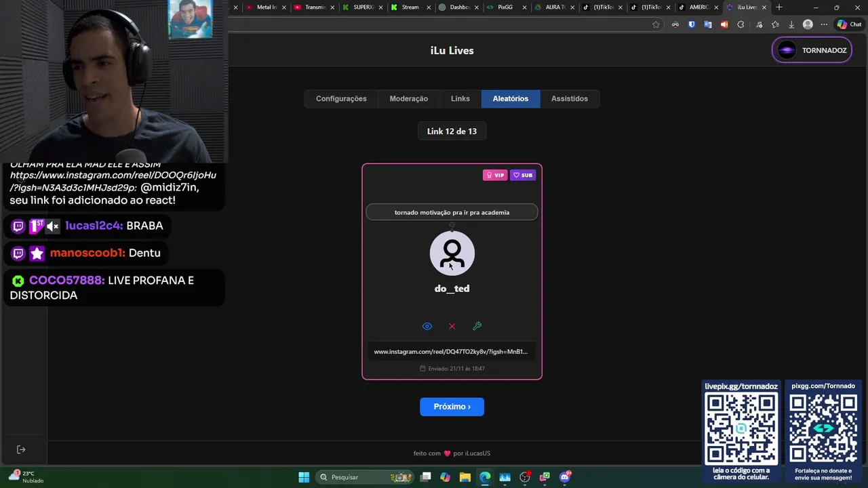Open the browser profile avatar icon
Image resolution: width=868 pixels, height=488 pixels.
point(808,24)
